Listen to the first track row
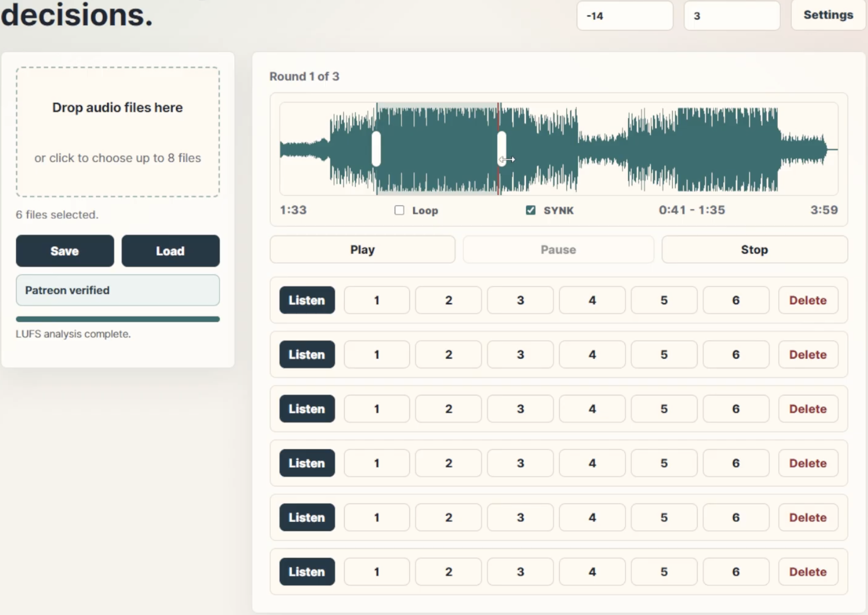The image size is (868, 615). click(307, 300)
